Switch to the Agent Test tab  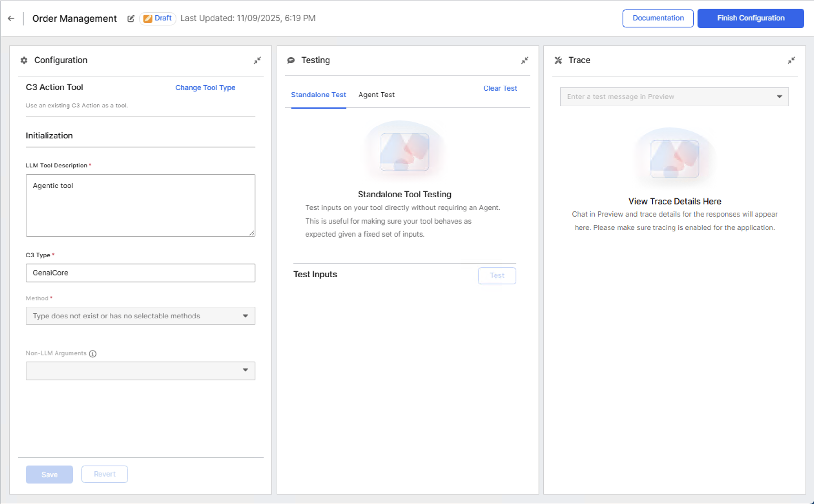click(x=376, y=95)
